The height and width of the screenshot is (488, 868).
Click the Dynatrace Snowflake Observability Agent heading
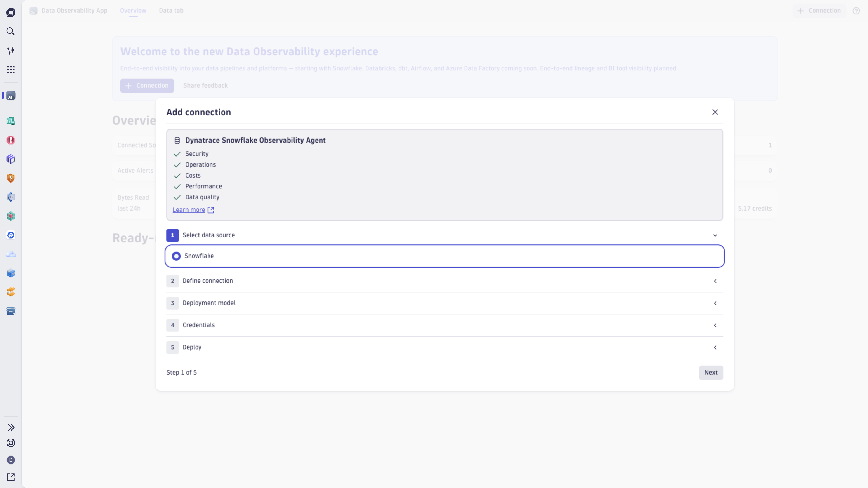pos(255,141)
